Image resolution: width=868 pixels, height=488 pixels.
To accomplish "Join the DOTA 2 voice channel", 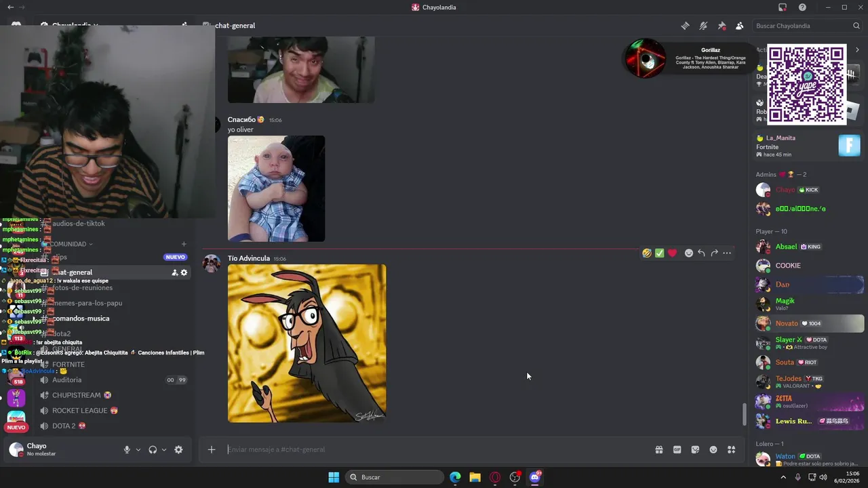I will (x=64, y=426).
